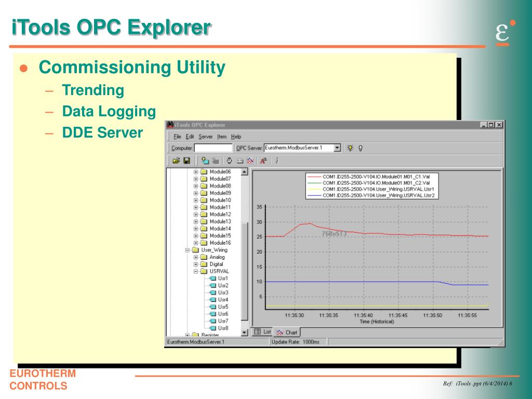The image size is (532, 399).
Task: Select Module13 in the tree
Action: [220, 221]
